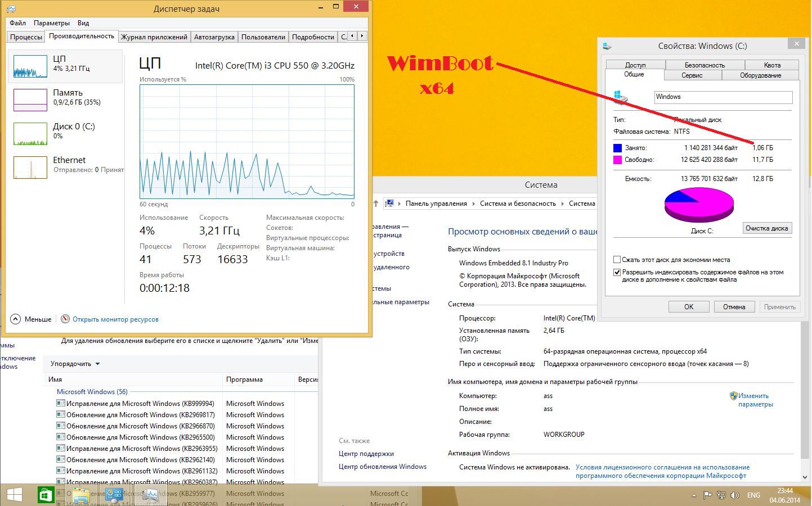Open the Параметры menu

pos(52,23)
